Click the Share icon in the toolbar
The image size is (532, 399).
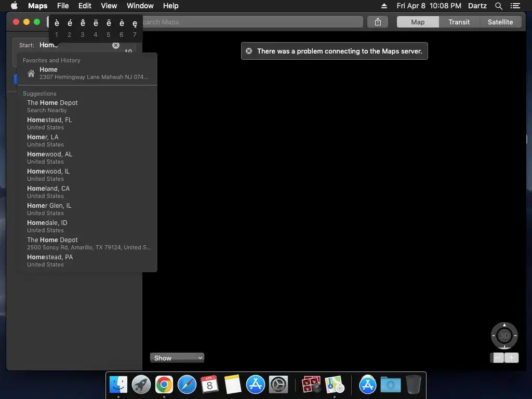tap(378, 22)
